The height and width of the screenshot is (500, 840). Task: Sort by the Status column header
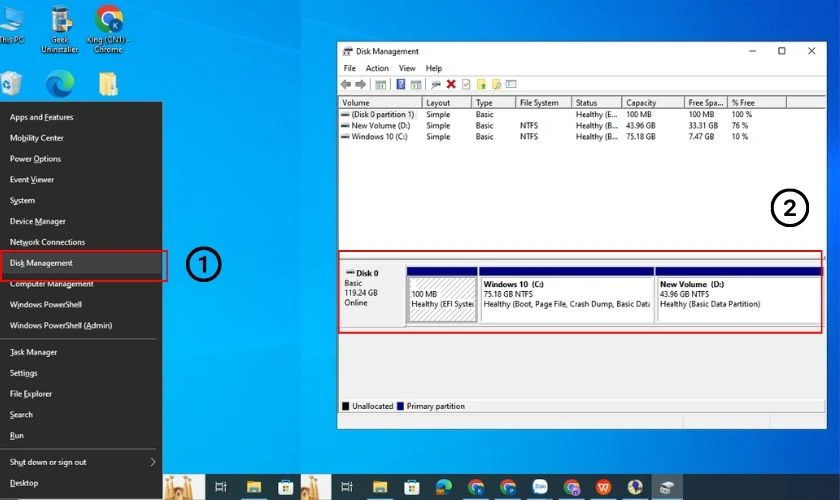pos(596,102)
